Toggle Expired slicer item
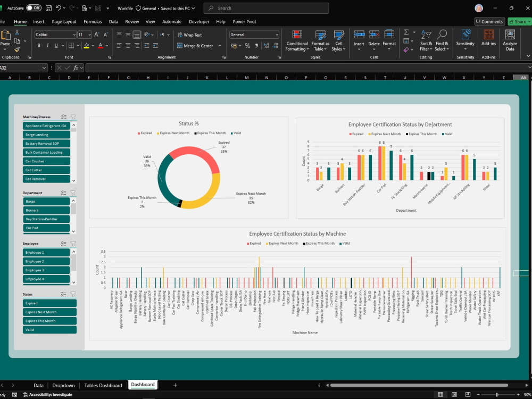The height and width of the screenshot is (399, 532). pos(49,303)
